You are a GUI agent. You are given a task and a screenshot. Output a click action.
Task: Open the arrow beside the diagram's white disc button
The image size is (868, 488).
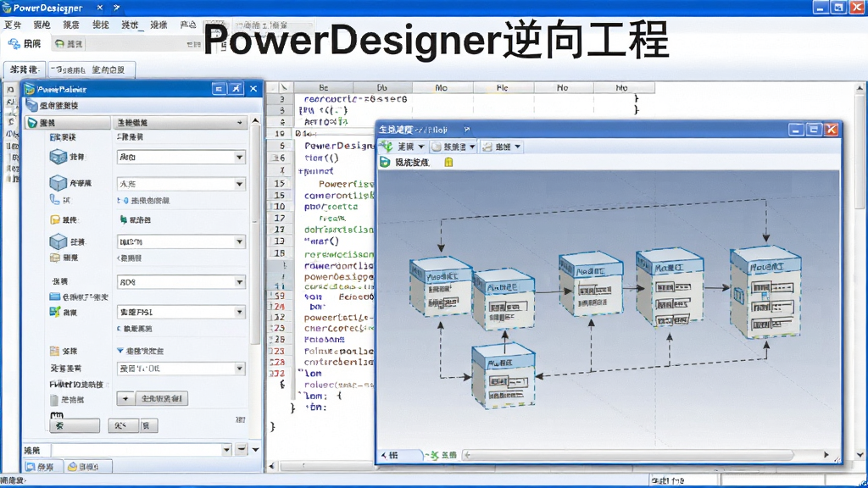pyautogui.click(x=472, y=147)
